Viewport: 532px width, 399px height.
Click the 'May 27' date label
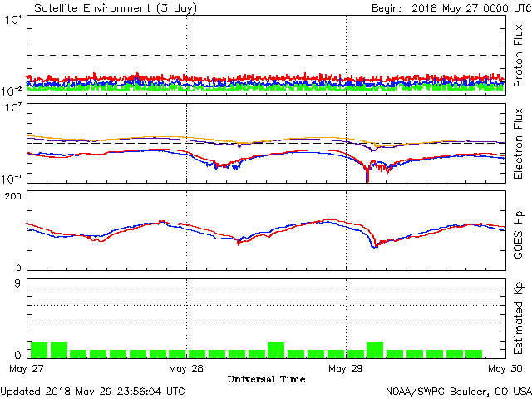pos(27,368)
